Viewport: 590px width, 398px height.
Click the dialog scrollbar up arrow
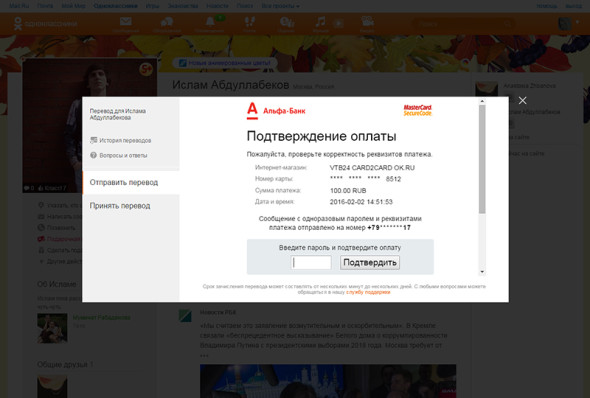[482, 101]
